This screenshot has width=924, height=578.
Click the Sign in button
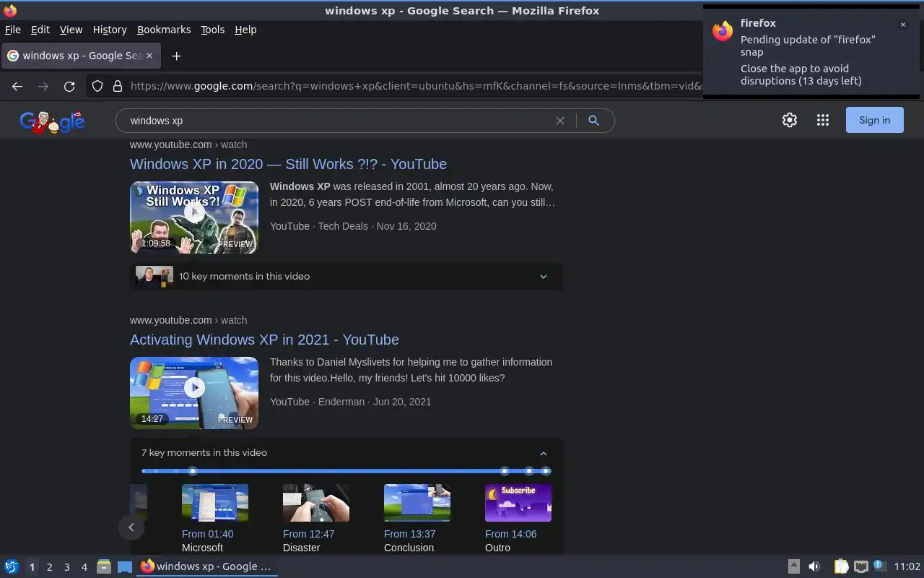point(874,120)
